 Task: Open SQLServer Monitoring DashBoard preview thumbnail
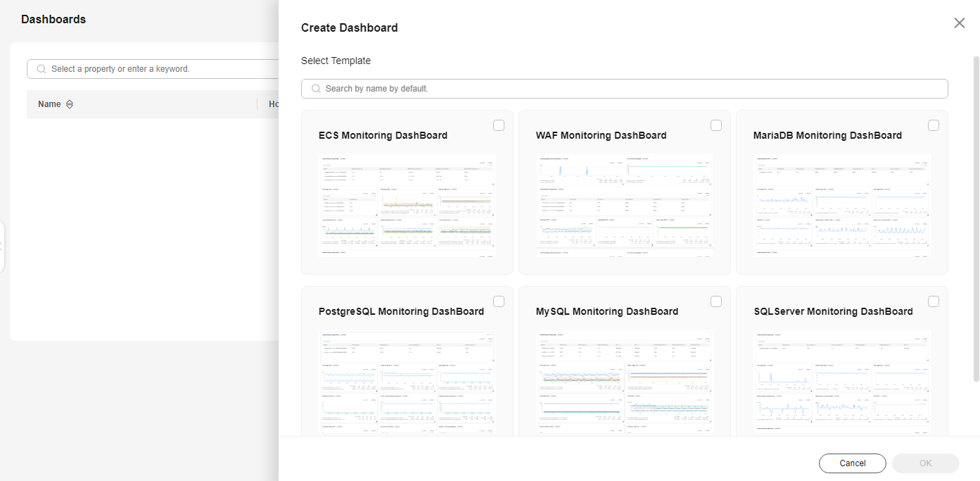[x=842, y=382]
